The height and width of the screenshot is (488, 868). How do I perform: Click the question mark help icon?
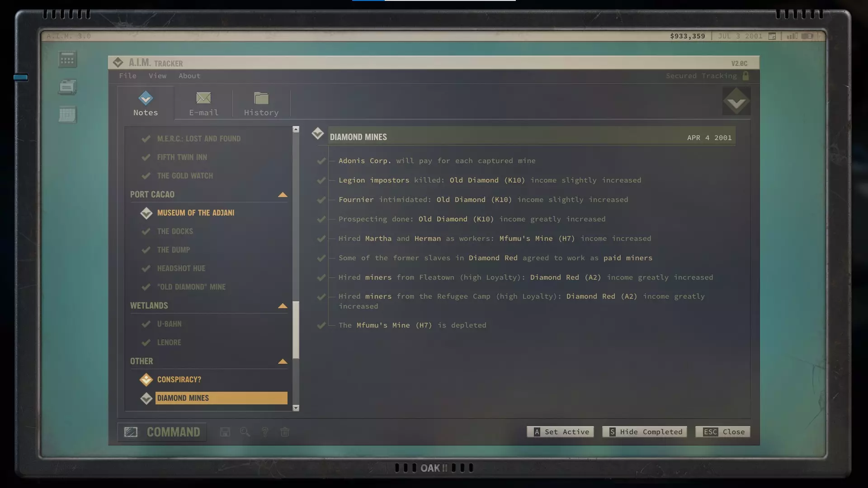pyautogui.click(x=265, y=432)
